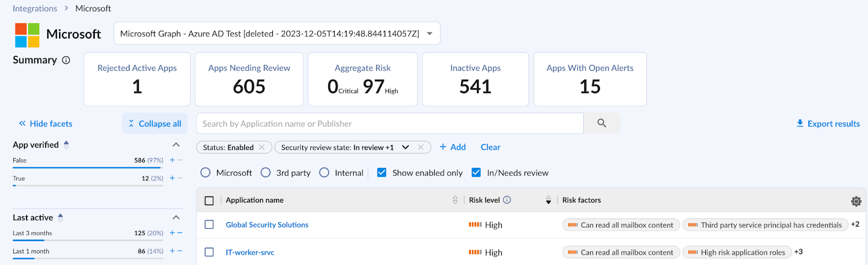868x265 pixels.
Task: Expand +3 more risk factors for IT-worker-srvc
Action: coord(798,252)
